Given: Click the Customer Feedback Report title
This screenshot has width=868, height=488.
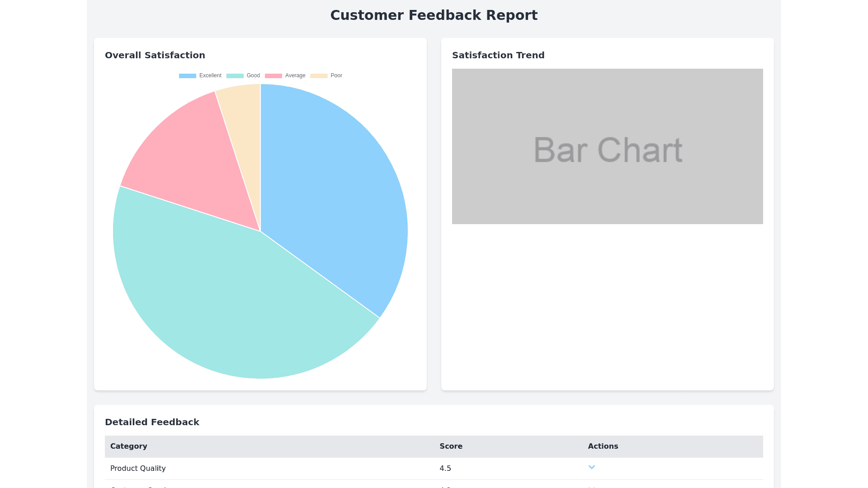Looking at the screenshot, I should tap(434, 15).
